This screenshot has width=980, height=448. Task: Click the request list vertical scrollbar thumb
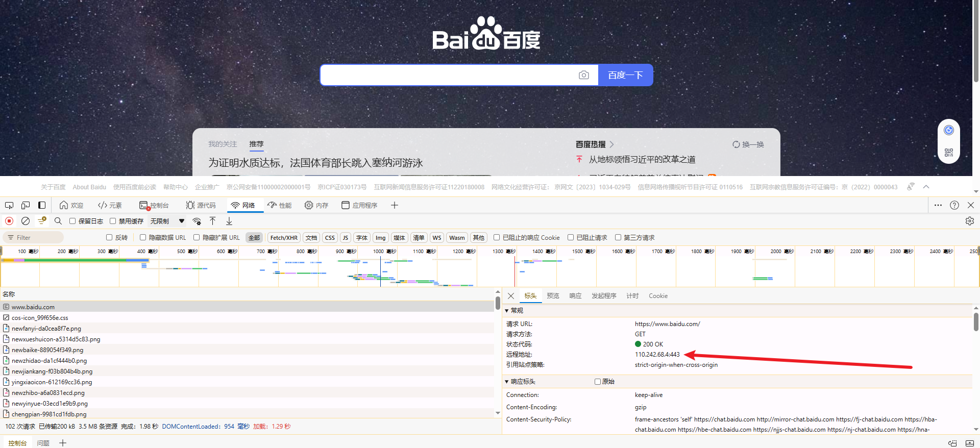tap(498, 303)
